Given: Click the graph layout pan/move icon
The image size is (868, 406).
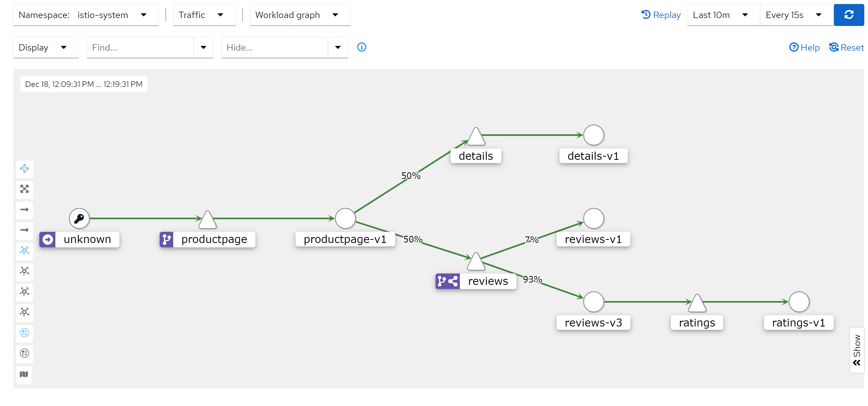Looking at the screenshot, I should click(24, 168).
